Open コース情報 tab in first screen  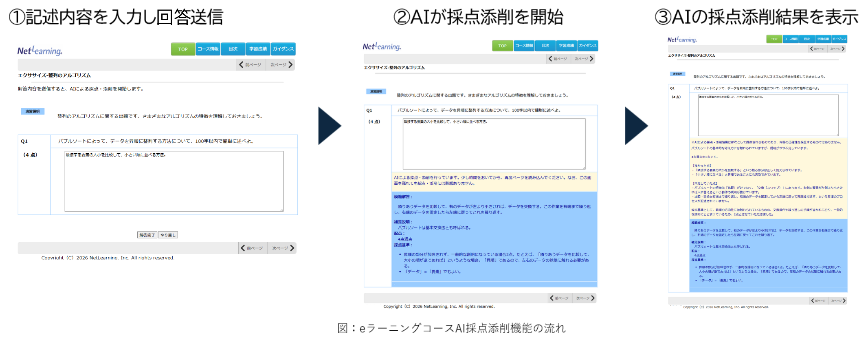coord(208,49)
